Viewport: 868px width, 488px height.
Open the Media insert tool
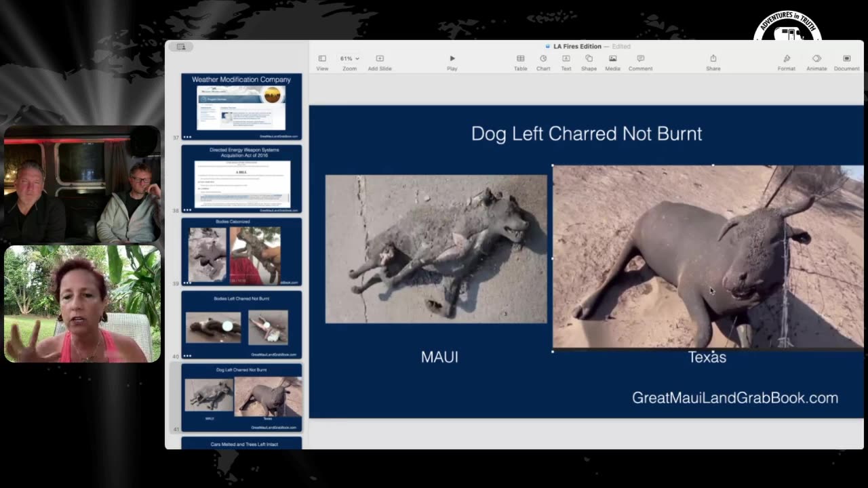point(612,62)
